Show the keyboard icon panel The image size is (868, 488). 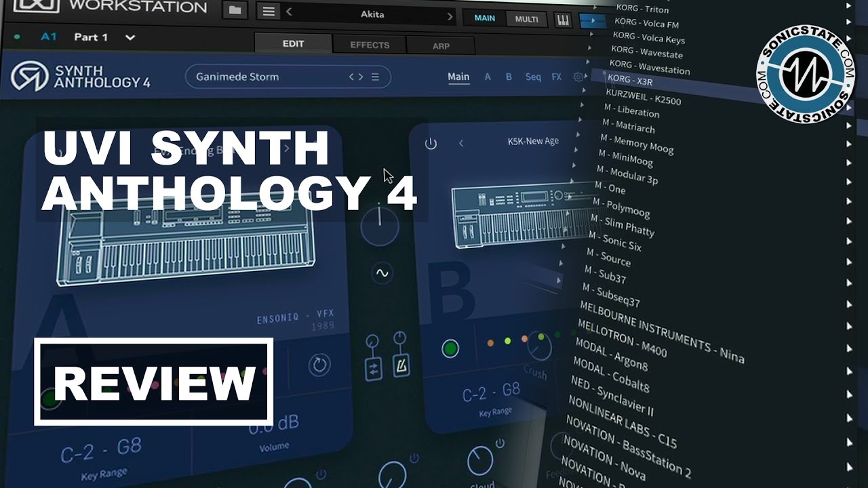pos(563,20)
